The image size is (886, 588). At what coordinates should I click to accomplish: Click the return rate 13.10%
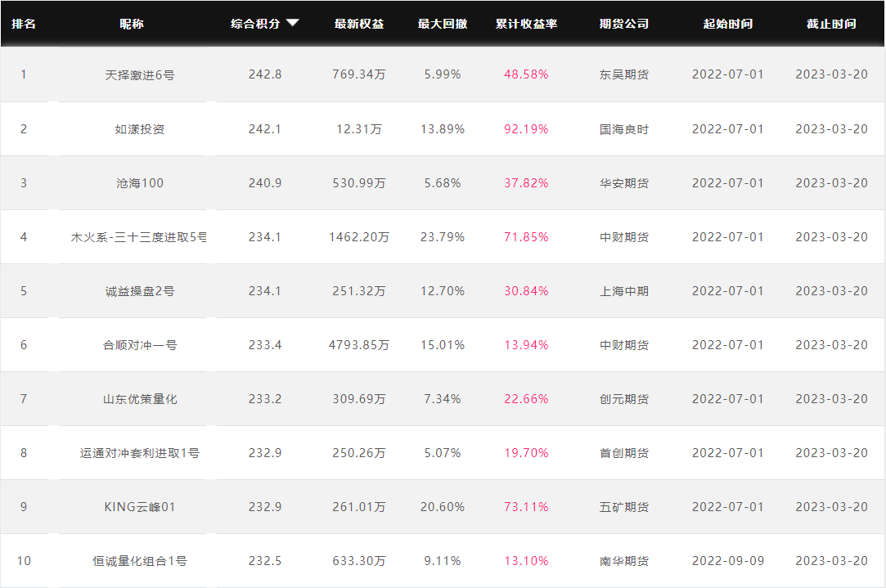526,561
